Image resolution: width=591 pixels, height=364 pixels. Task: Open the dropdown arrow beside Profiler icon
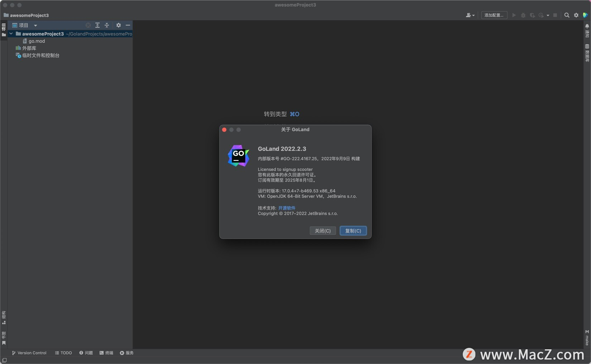(x=548, y=15)
